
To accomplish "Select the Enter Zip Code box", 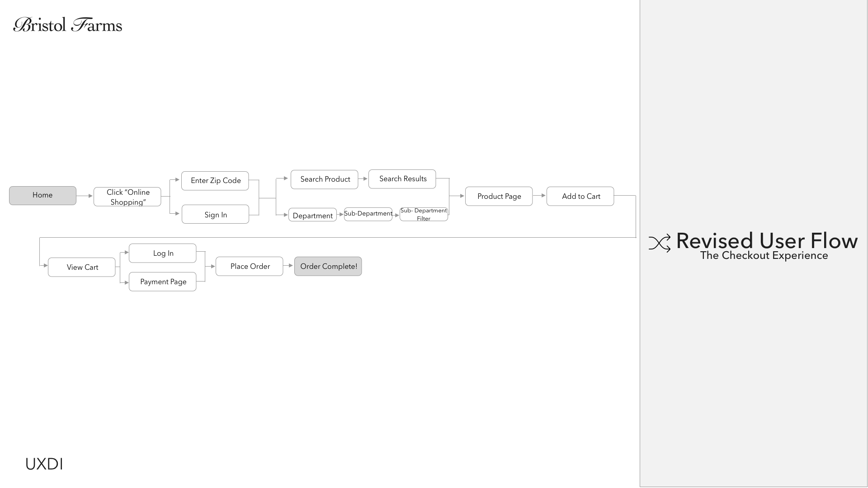I will tap(215, 181).
